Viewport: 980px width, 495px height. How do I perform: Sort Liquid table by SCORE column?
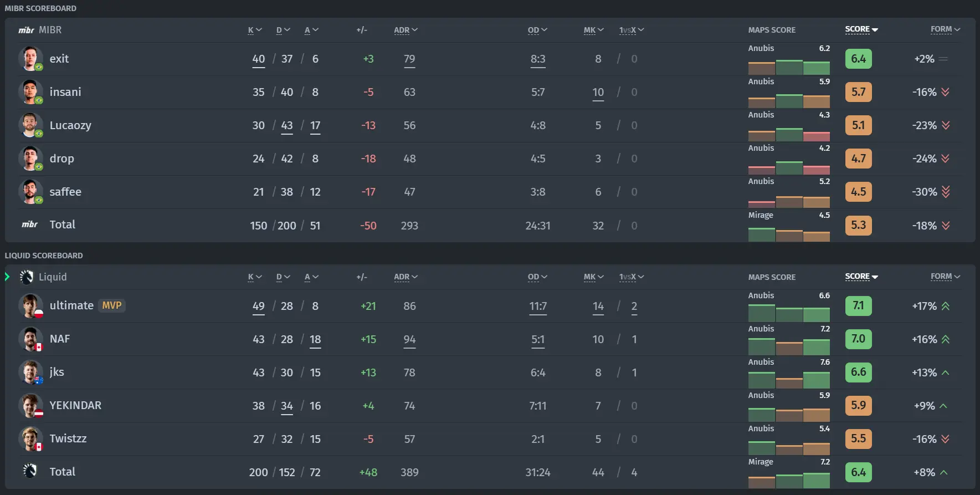861,276
